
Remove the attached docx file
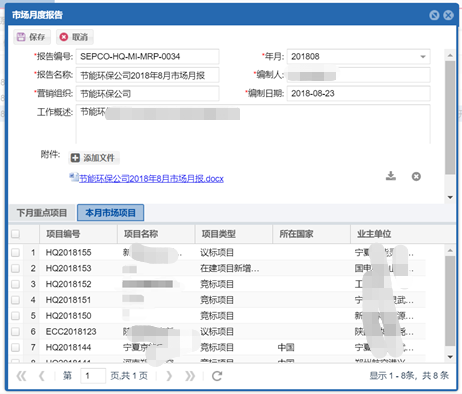[x=416, y=176]
